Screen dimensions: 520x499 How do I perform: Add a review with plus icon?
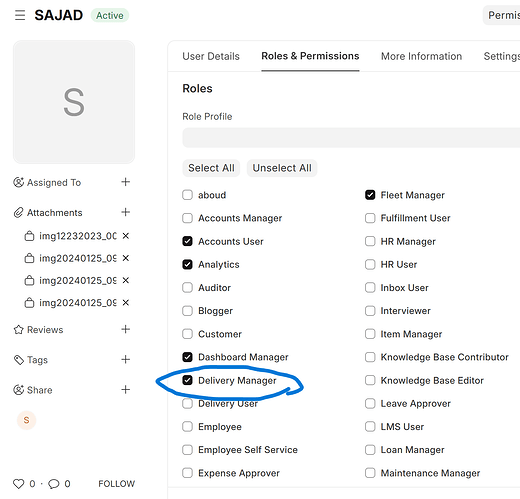(125, 329)
